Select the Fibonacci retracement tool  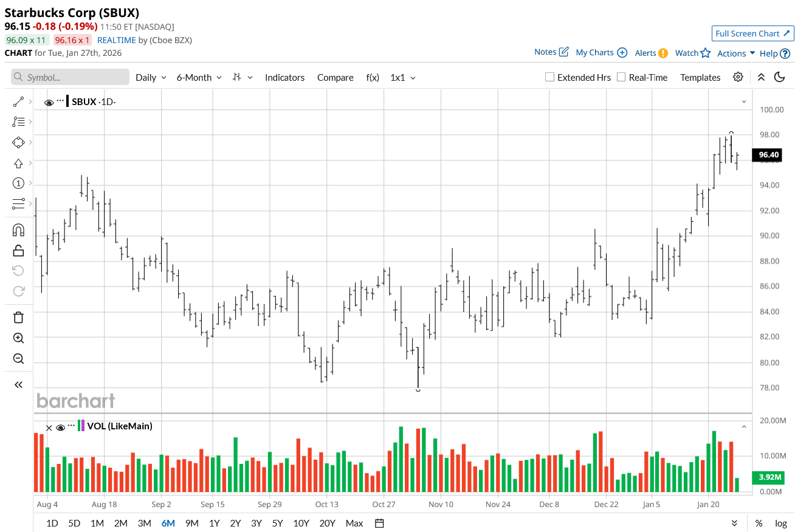(x=18, y=121)
